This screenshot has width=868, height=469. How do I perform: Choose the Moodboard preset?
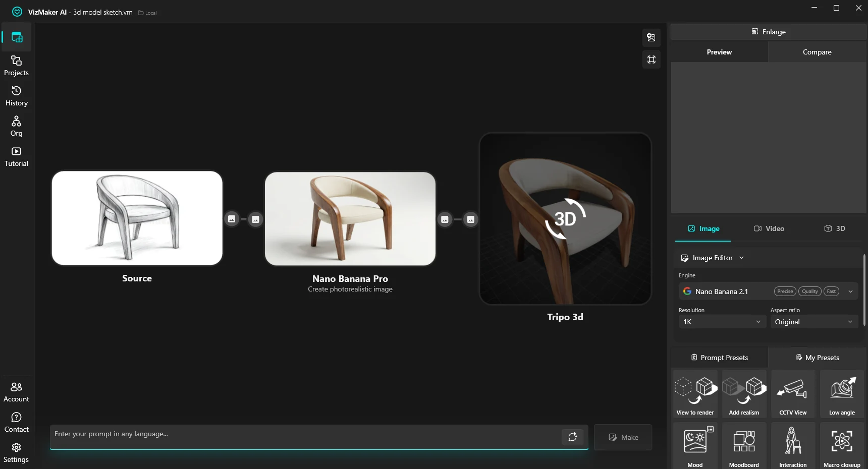point(744,446)
